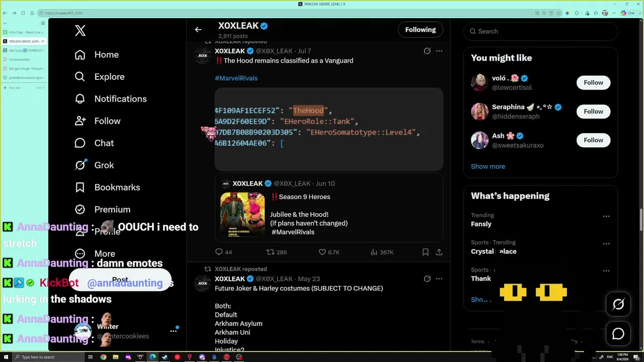Image resolution: width=644 pixels, height=362 pixels.
Task: Open Explore in the X sidebar
Action: [100, 77]
